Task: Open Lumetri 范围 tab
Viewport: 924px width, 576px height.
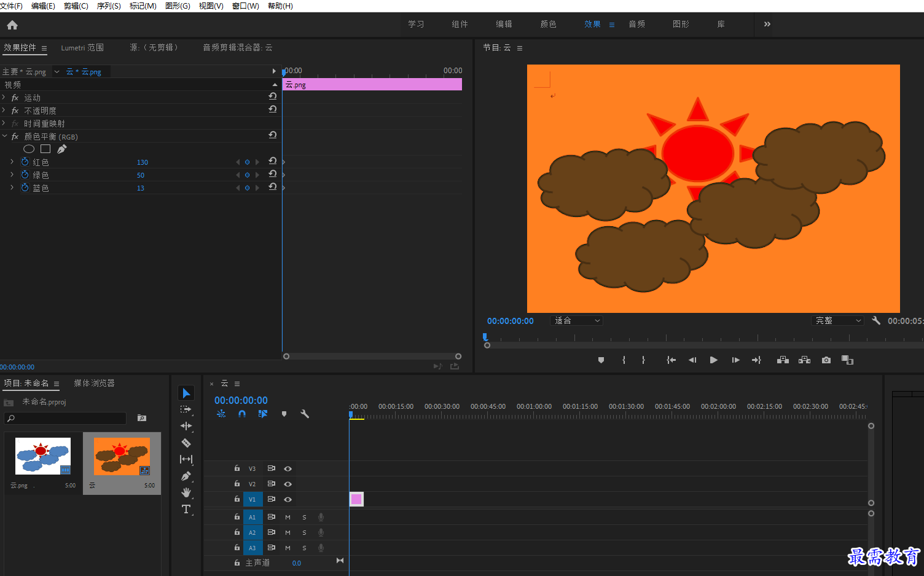Action: tap(82, 47)
